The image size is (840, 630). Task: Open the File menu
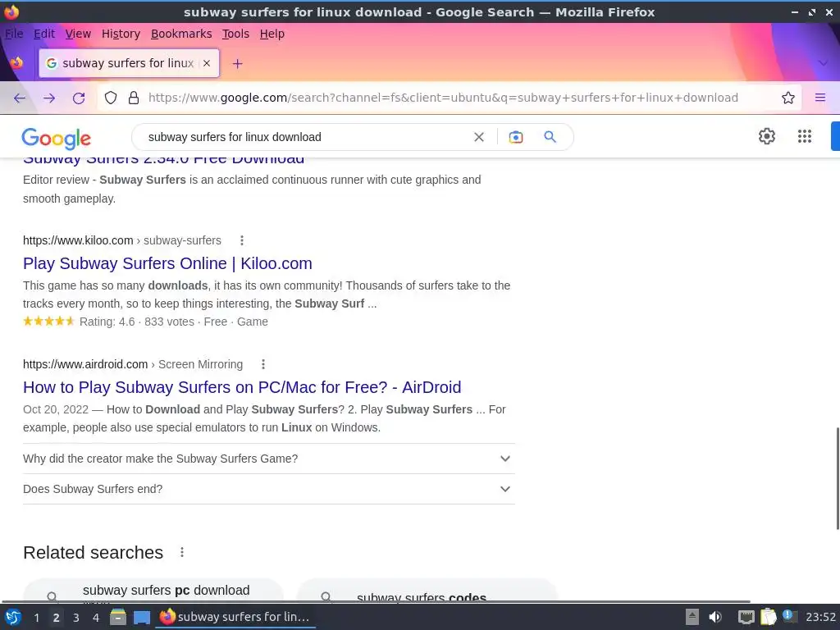[x=14, y=34]
